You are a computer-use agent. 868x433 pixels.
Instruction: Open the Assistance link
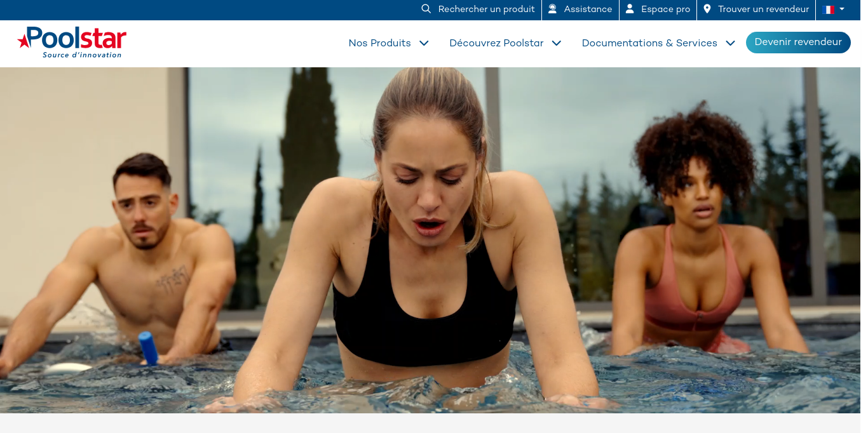pyautogui.click(x=588, y=9)
